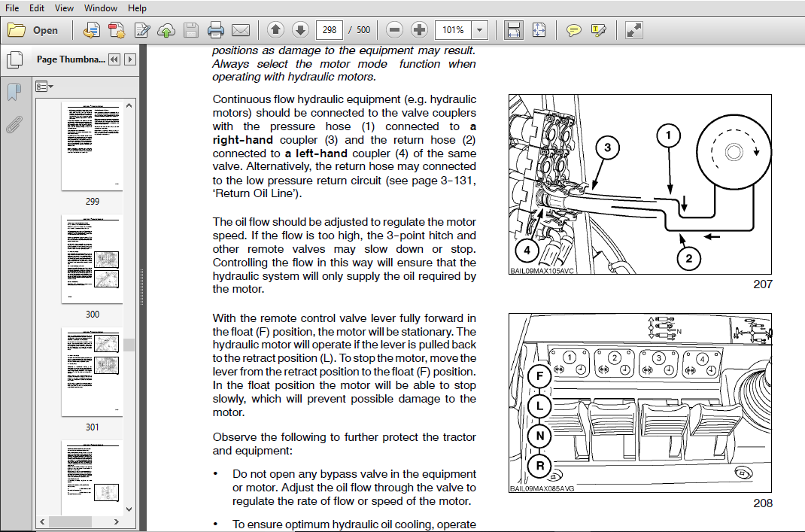Click the create PDF from file icon

[92, 30]
